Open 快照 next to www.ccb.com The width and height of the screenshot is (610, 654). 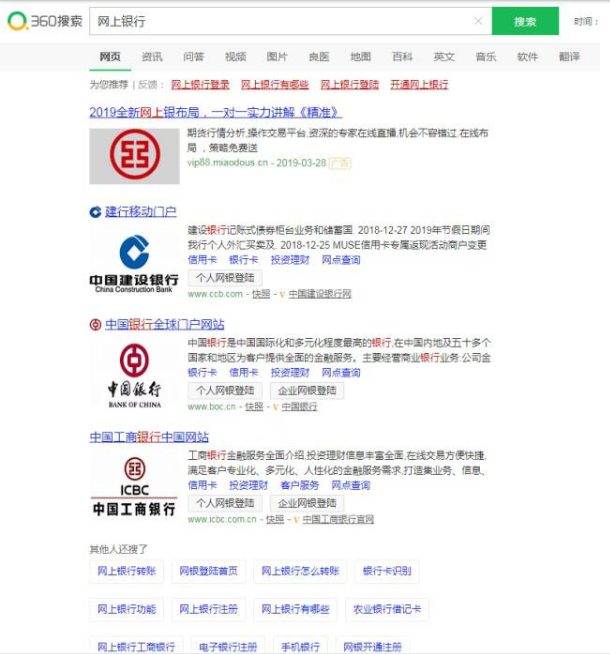pyautogui.click(x=261, y=294)
